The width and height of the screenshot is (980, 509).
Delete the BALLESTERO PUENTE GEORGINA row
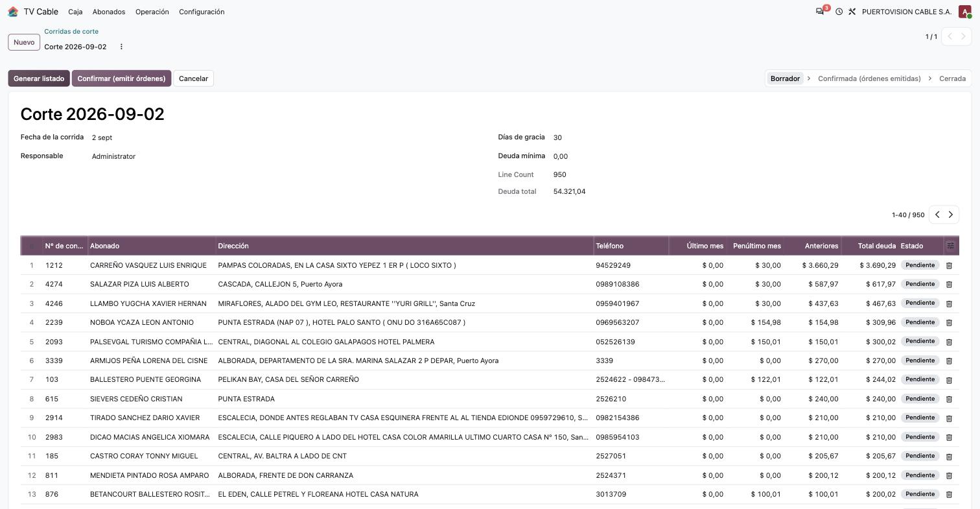tap(949, 379)
